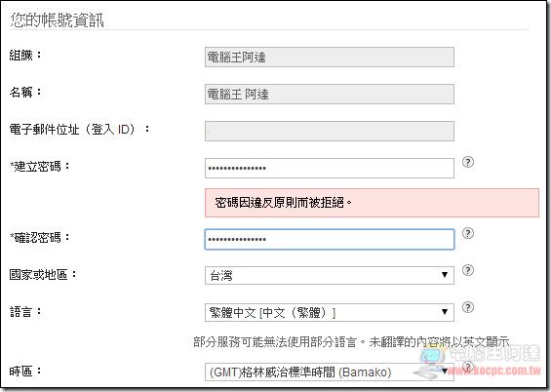Expand the 語言 dropdown showing 繁體中文

[330, 313]
